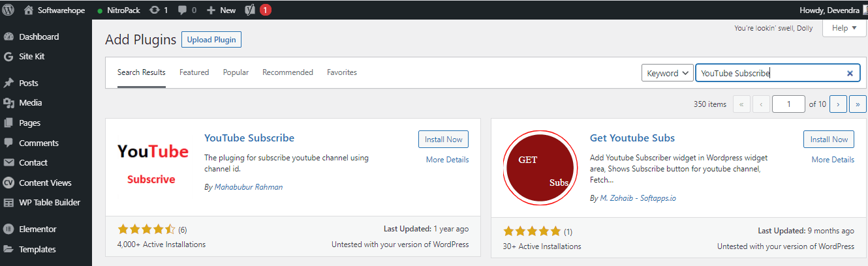View More Details for YouTube Subscribe
This screenshot has height=266, width=868.
pyautogui.click(x=447, y=160)
